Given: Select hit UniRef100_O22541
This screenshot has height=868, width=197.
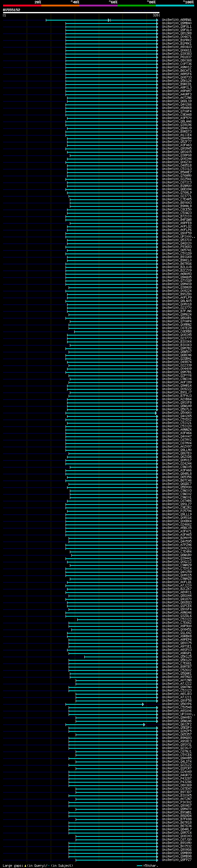Looking at the screenshot, I should (177, 179).
